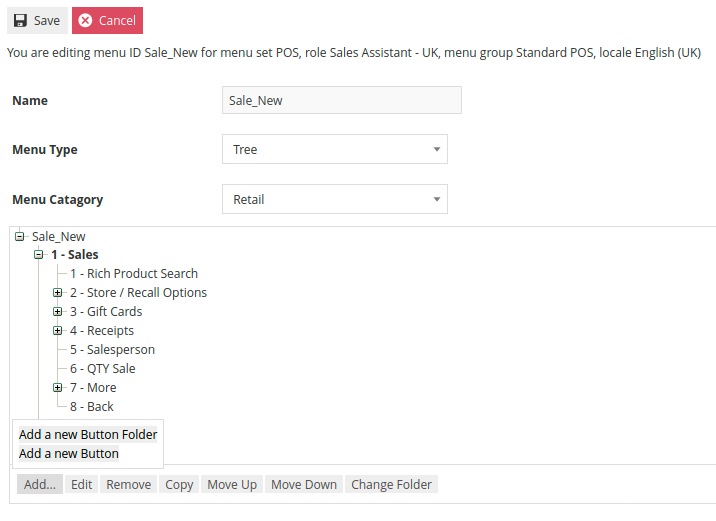Select the 7 - More label

point(93,388)
